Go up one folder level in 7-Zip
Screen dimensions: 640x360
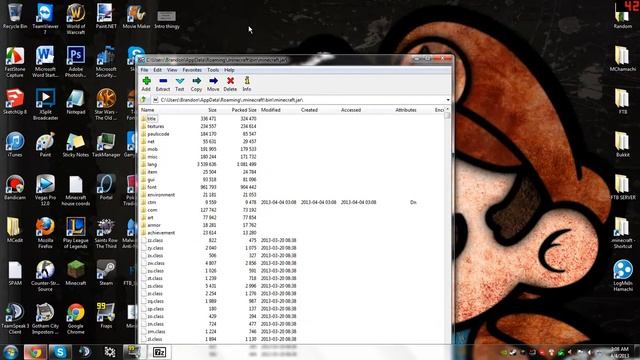(143, 100)
